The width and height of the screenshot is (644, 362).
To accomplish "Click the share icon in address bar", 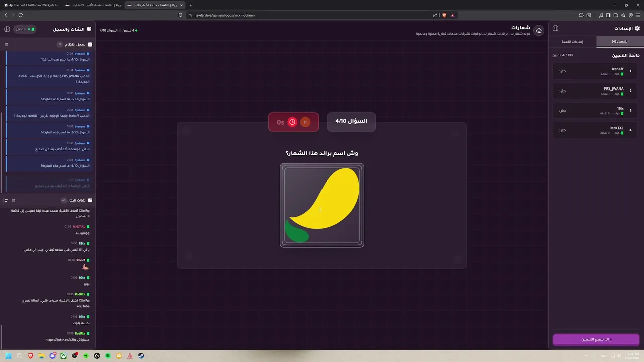I will pyautogui.click(x=435, y=15).
